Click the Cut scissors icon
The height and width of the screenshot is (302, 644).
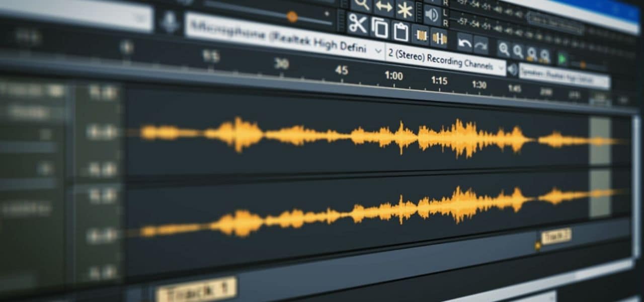click(358, 24)
